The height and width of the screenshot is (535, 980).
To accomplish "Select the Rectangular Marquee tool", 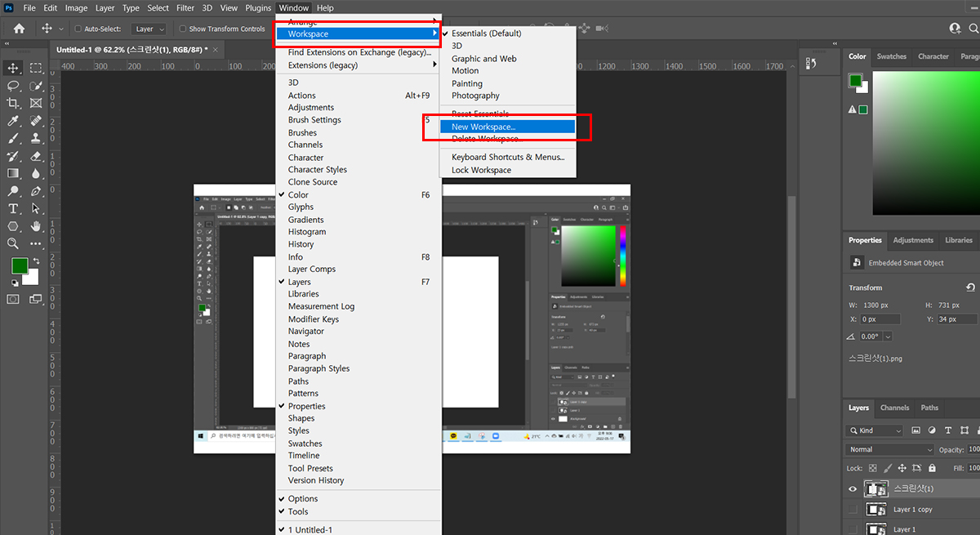I will click(36, 68).
